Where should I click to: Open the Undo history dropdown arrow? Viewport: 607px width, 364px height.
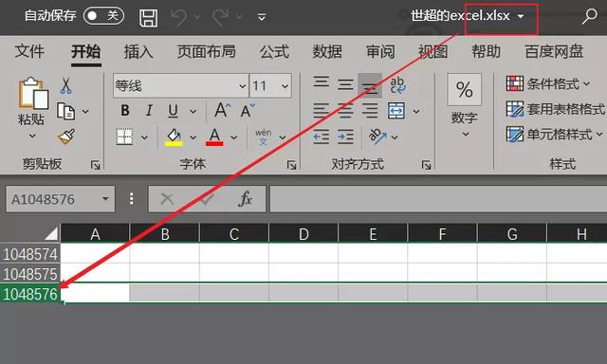[x=197, y=17]
